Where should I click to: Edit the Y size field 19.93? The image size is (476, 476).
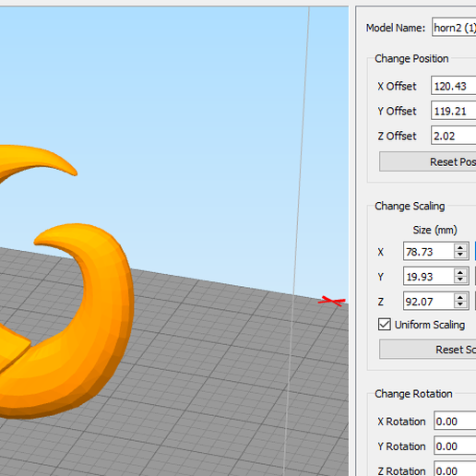pos(428,276)
